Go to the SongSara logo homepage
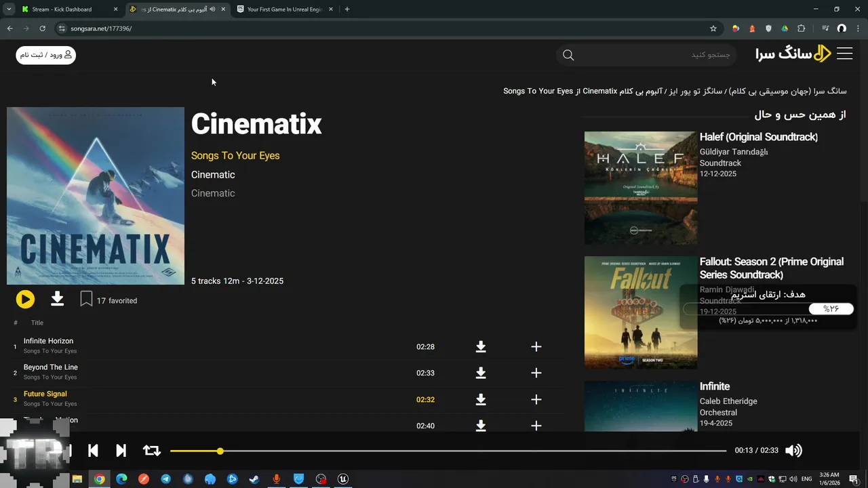 point(793,54)
